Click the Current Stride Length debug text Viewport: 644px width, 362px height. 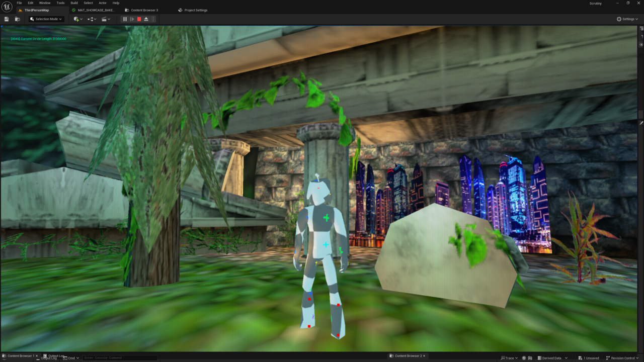(38, 39)
